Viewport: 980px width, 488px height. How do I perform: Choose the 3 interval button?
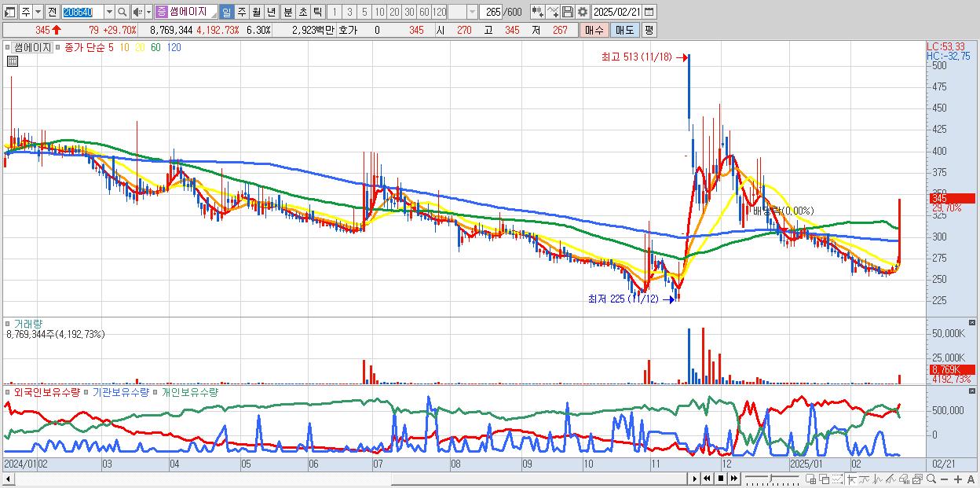point(349,12)
